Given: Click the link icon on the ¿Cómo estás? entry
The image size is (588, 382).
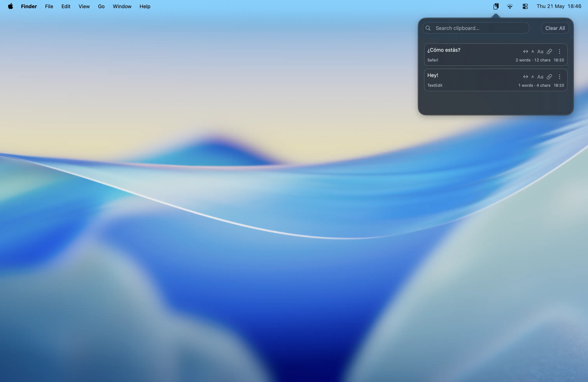Looking at the screenshot, I should (x=549, y=51).
